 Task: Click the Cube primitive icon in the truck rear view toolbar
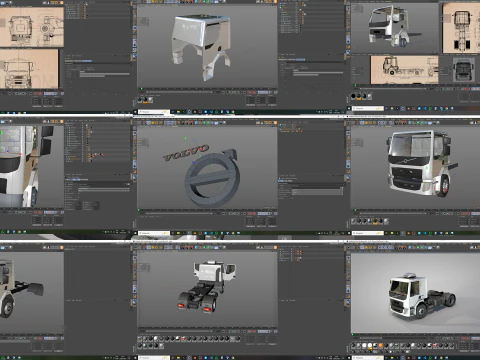(x=196, y=247)
